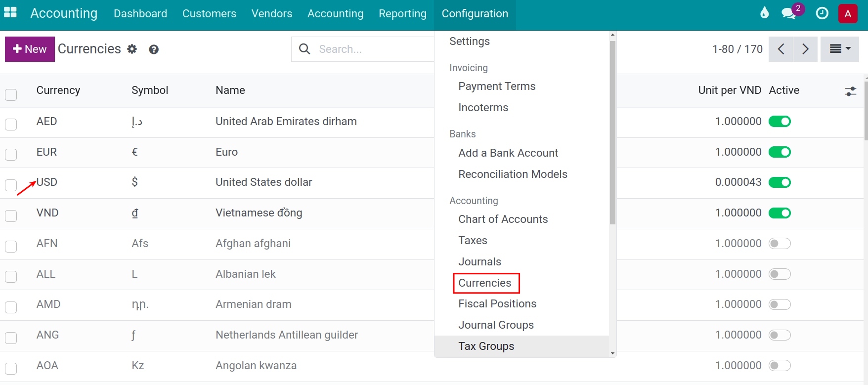Collapse the Configuration menu
The image size is (868, 385).
pyautogui.click(x=475, y=14)
